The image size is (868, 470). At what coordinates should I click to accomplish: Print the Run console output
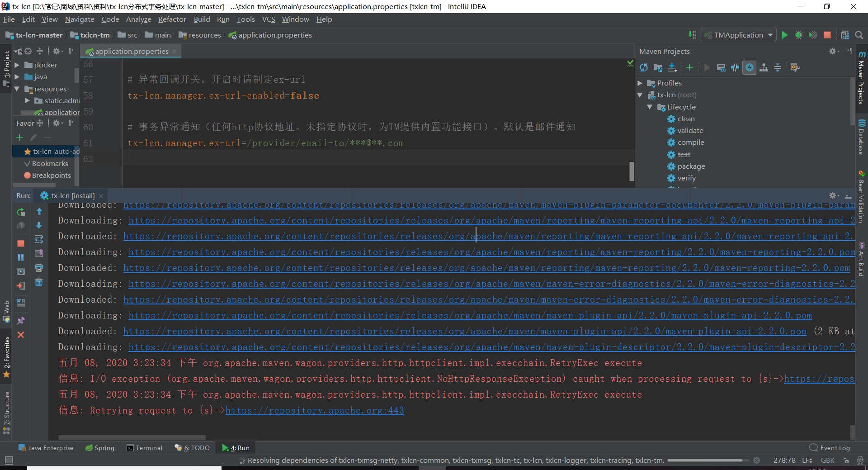point(39,268)
